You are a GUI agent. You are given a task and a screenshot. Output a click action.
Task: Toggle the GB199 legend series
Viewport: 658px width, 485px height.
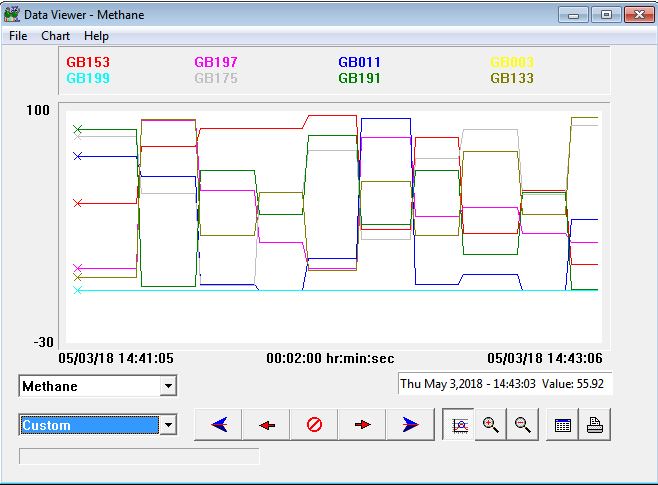coord(88,78)
